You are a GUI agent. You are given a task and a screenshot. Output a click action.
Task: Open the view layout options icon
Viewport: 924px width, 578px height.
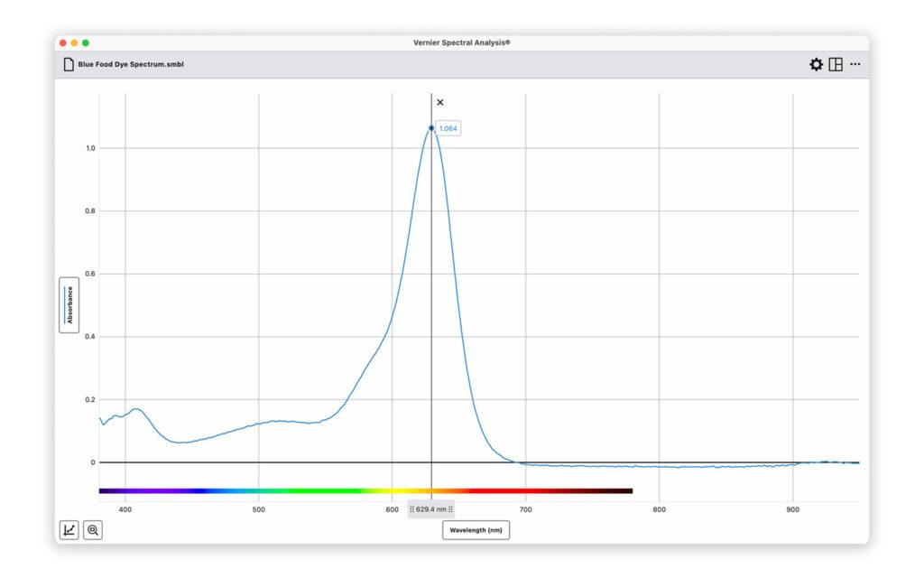[x=836, y=65]
